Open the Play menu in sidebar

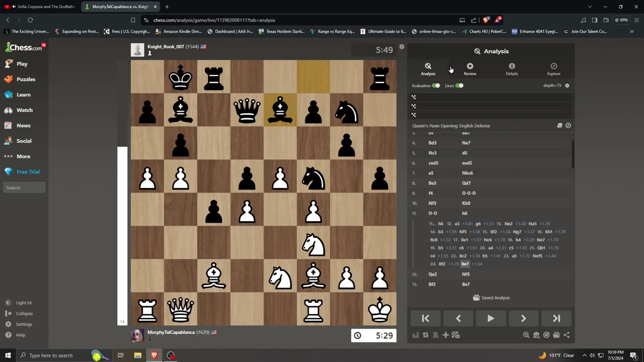click(22, 64)
